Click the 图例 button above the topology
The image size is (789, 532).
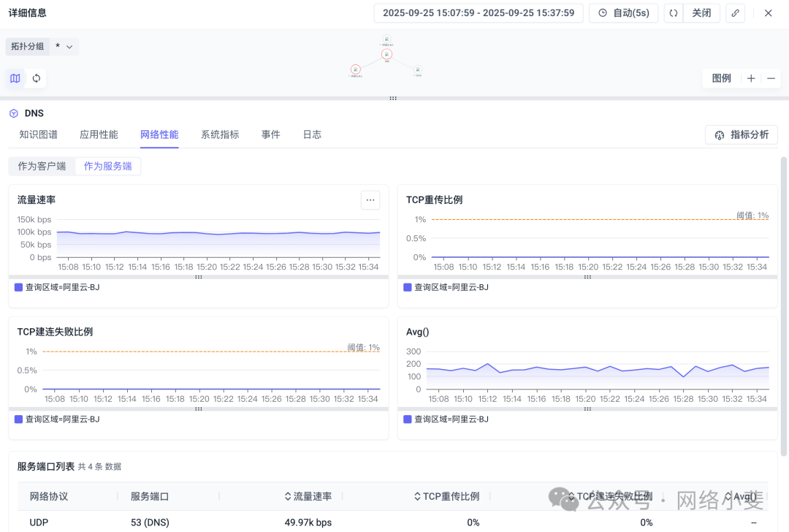click(x=721, y=78)
